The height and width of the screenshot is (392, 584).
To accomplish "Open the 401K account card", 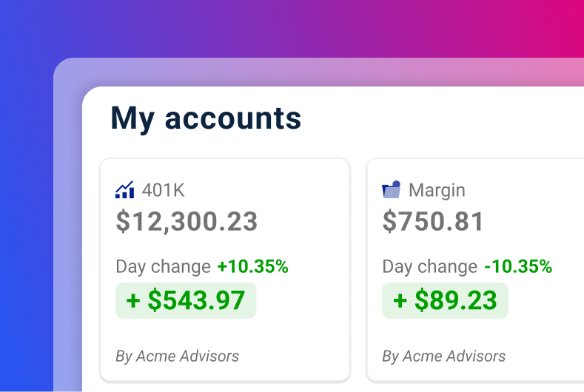I will tap(225, 270).
